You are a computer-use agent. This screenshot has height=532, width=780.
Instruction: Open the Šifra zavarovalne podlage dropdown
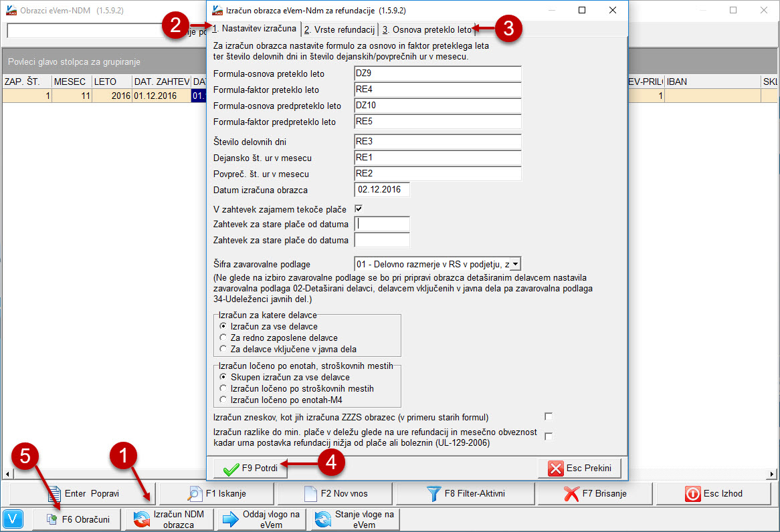pos(516,264)
